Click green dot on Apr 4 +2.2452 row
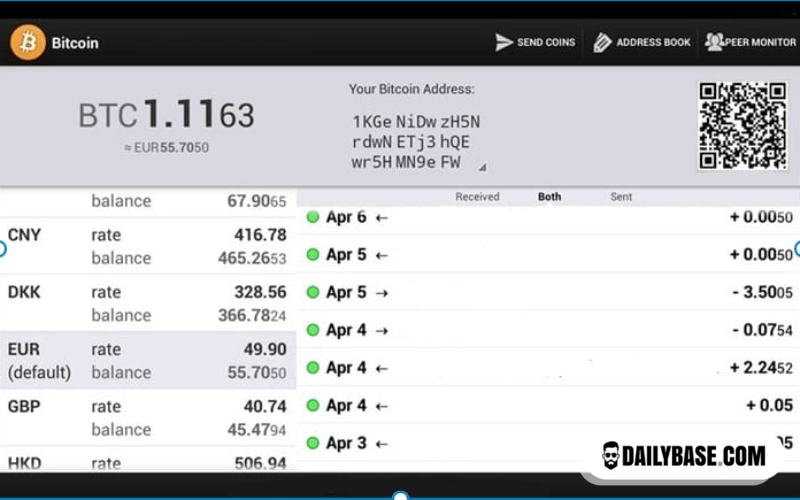The height and width of the screenshot is (500, 800). (x=313, y=368)
